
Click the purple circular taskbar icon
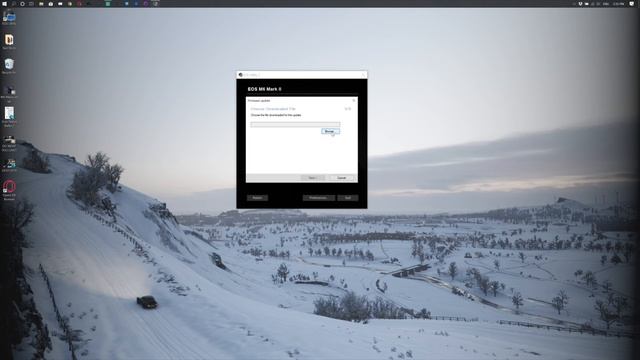coord(146,4)
